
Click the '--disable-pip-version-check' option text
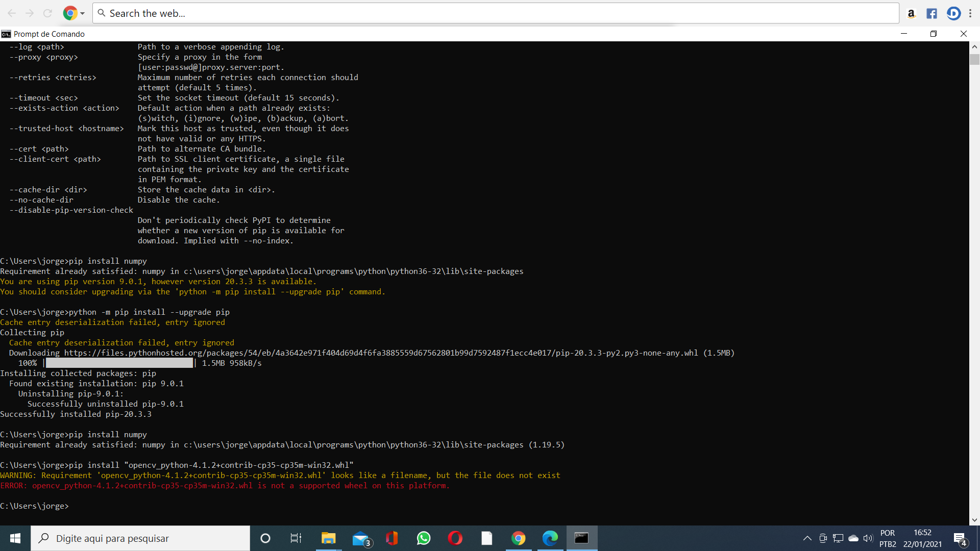tap(71, 210)
